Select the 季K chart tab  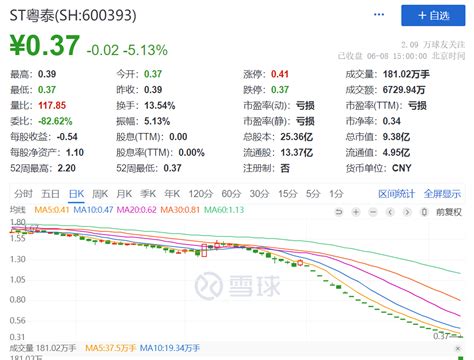(148, 194)
